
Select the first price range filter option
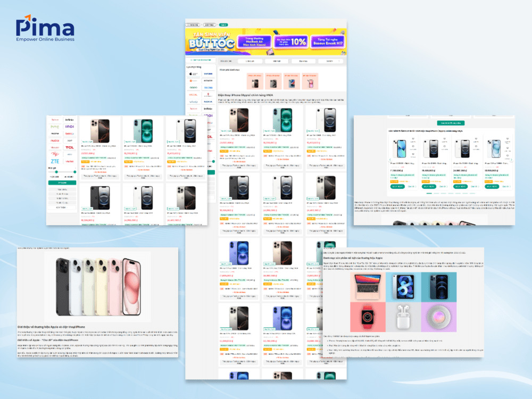(x=61, y=190)
